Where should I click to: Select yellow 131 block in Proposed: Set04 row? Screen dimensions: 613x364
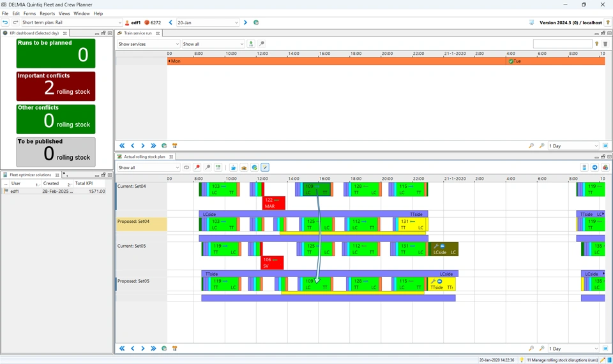coord(413,224)
